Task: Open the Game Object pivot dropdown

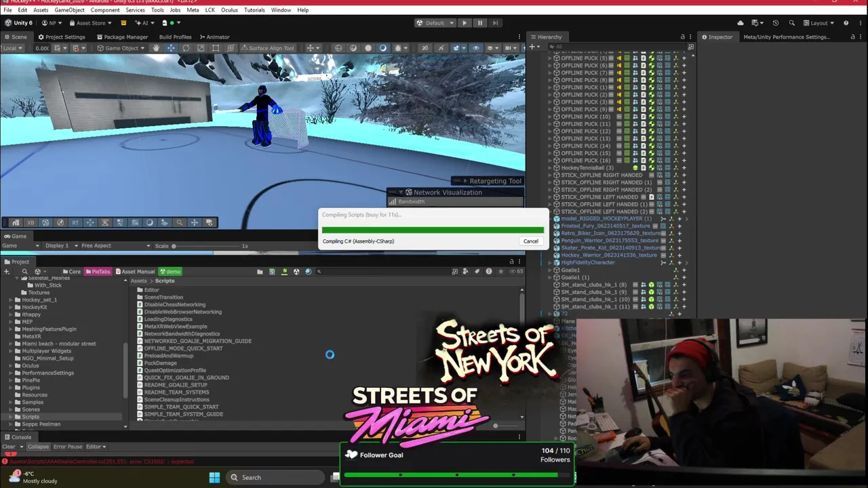Action: pos(119,48)
